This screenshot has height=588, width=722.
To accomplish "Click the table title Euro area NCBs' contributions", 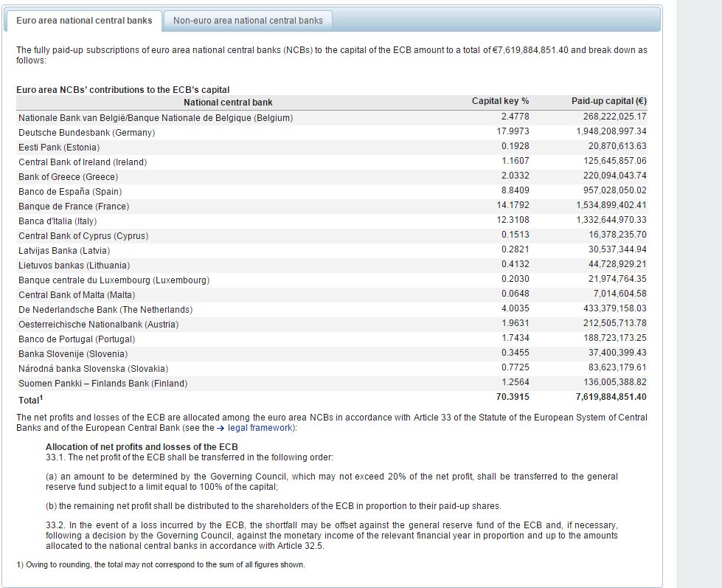I will [123, 90].
